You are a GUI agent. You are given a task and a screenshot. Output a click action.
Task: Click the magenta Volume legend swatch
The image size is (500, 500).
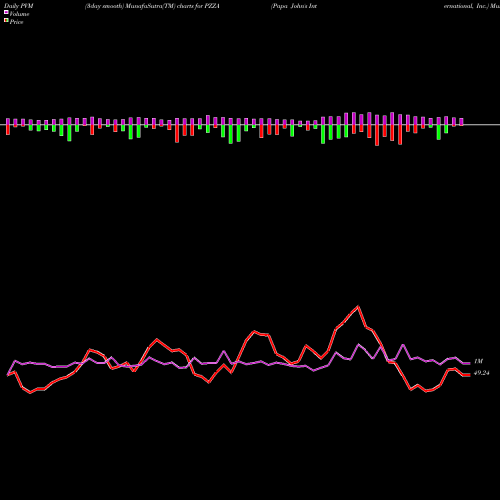[x=6, y=13]
